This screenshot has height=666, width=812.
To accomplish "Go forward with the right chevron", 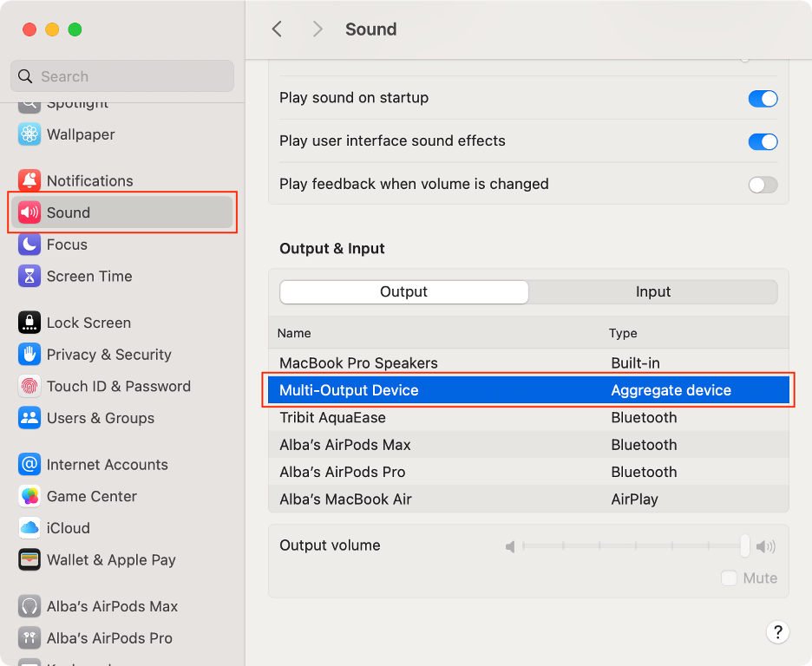I will point(318,29).
